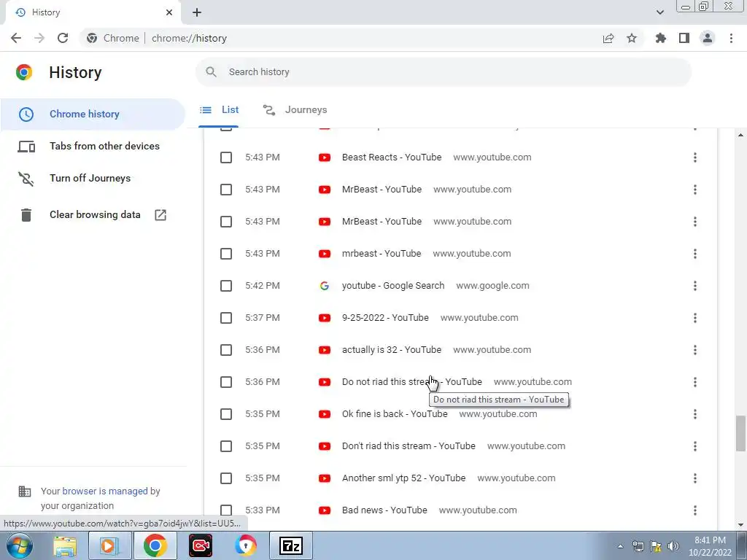Open File Explorer from the taskbar

tap(65, 545)
